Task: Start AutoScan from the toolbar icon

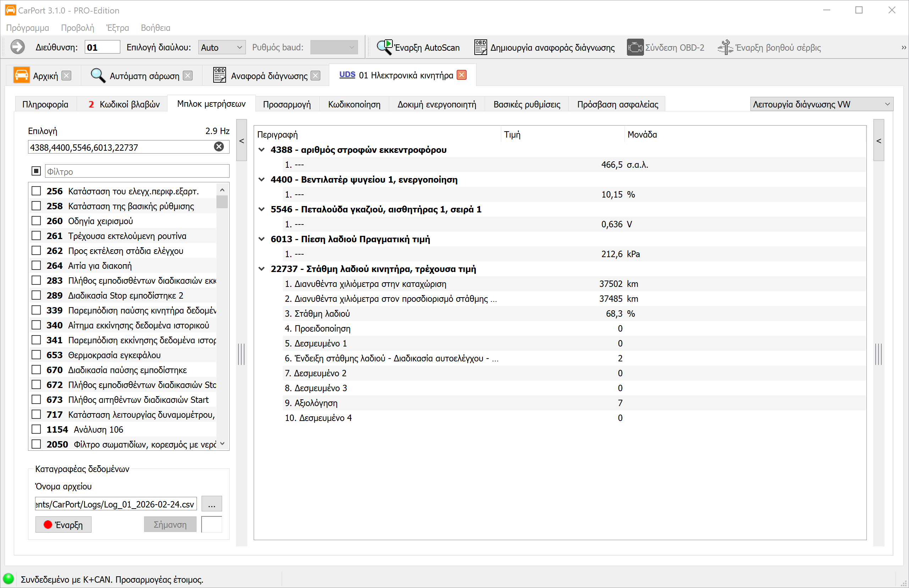Action: coord(384,48)
